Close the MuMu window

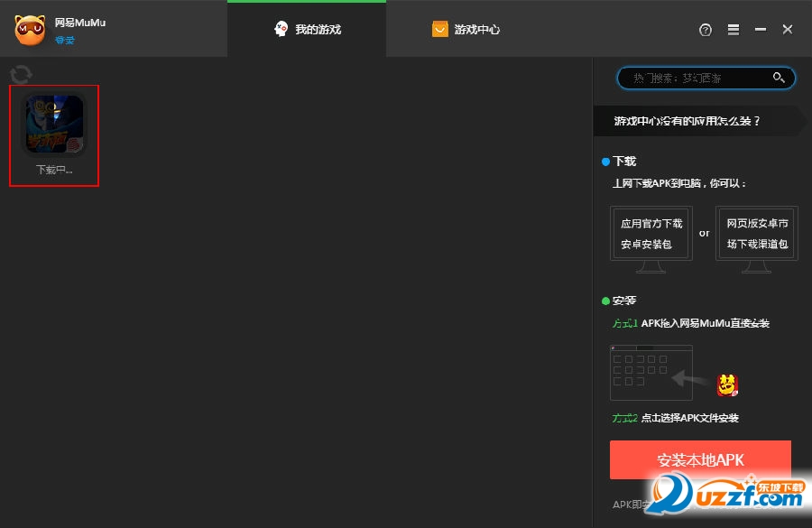788,30
